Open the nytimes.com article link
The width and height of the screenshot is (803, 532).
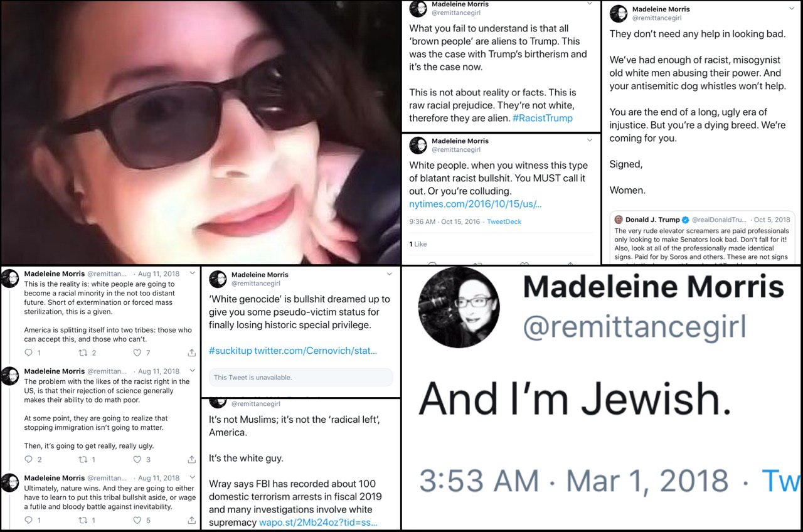pyautogui.click(x=475, y=204)
